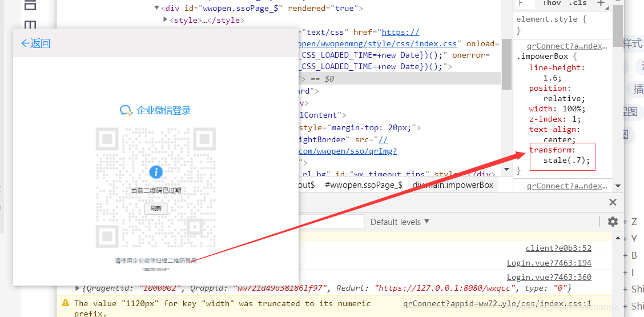This screenshot has width=644, height=317.
Task: Click the Styles panel scroll-down arrow
Action: click(x=618, y=186)
